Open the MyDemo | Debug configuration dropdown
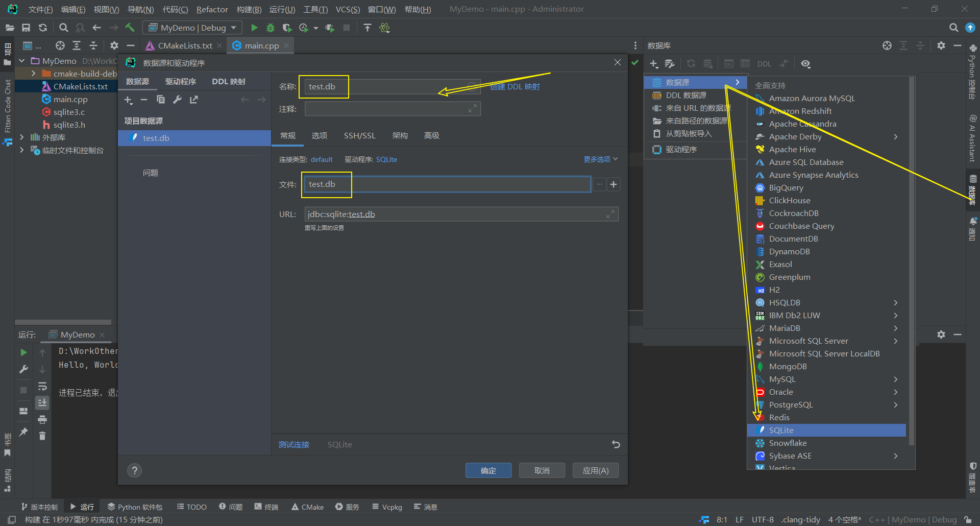This screenshot has width=980, height=526. pyautogui.click(x=192, y=28)
